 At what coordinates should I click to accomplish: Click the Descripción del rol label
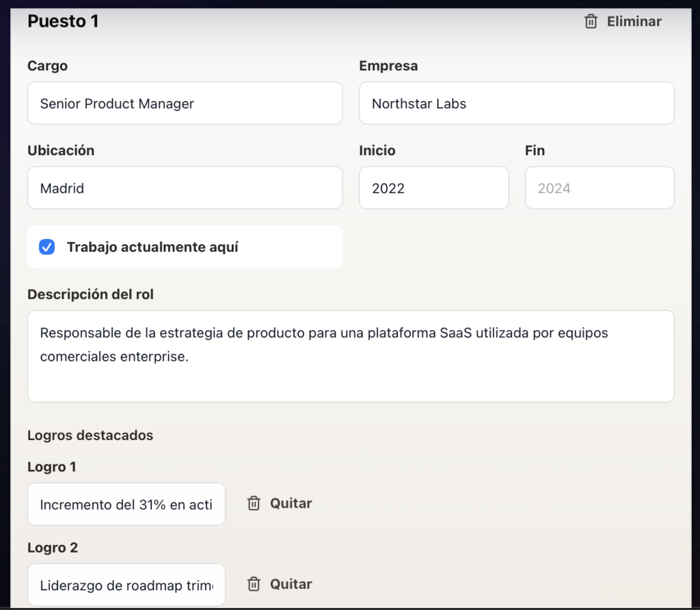click(x=90, y=294)
